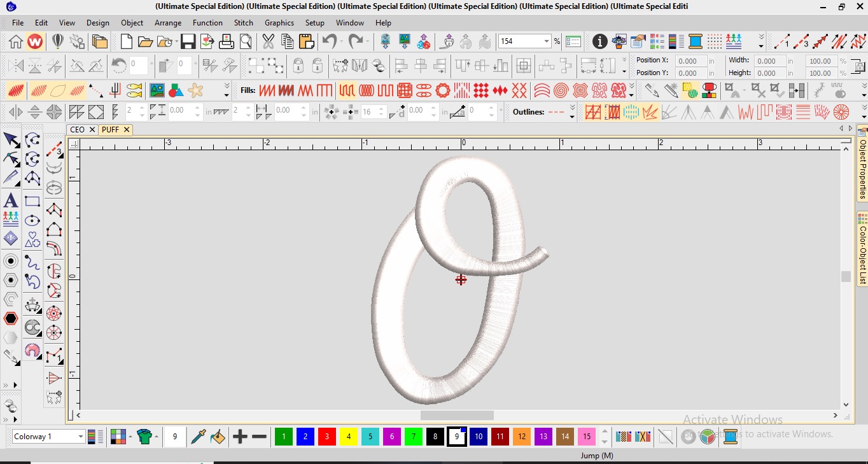Open design information icon

point(599,42)
